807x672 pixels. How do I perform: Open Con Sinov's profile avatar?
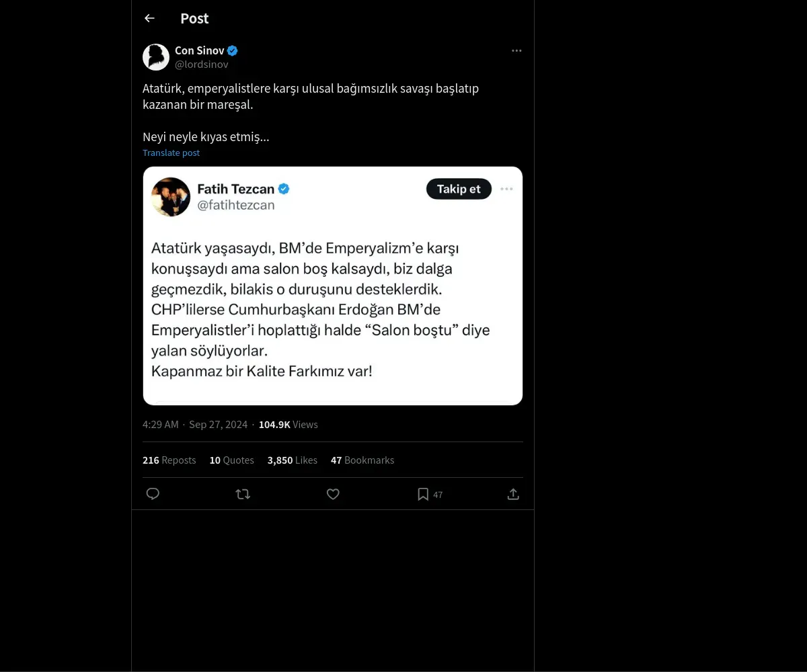pyautogui.click(x=156, y=57)
